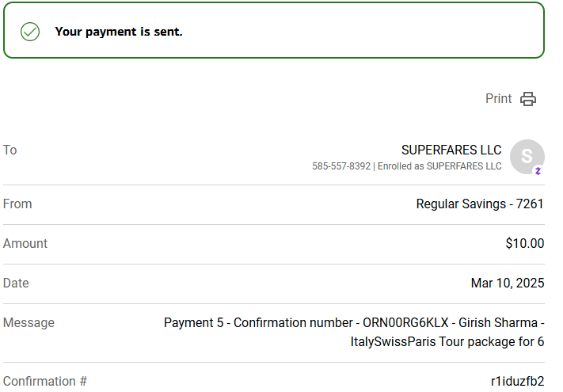Viewport: 563px width, 392px height.
Task: Click the green checkmark success icon
Action: point(30,32)
